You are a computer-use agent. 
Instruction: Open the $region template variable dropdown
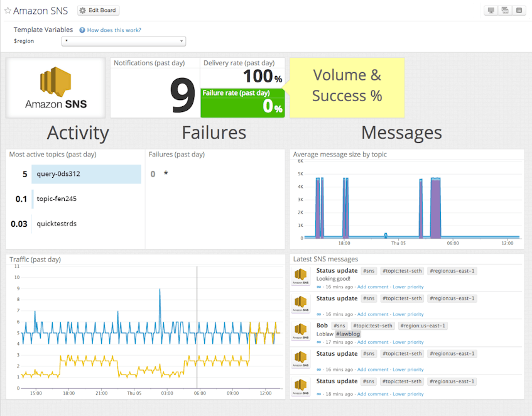point(124,41)
